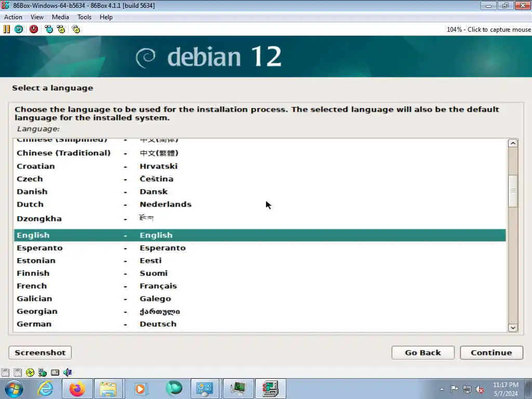Select German - Deutsch language
Image resolution: width=532 pixels, height=399 pixels.
click(x=260, y=324)
